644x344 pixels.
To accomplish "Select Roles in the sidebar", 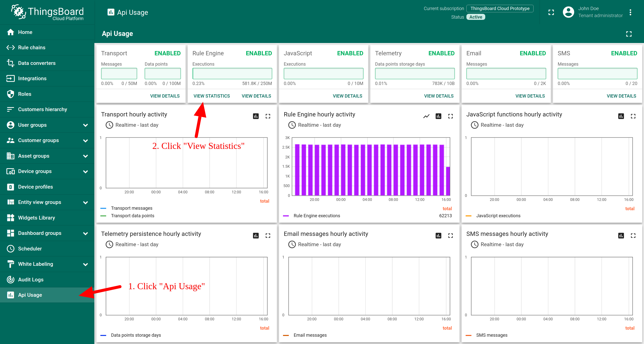I will 47,94.
